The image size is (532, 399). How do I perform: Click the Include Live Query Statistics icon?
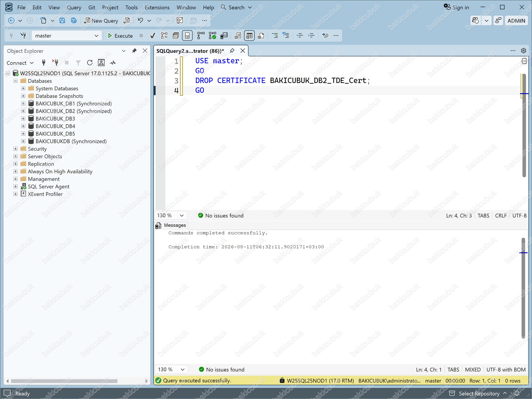tap(212, 36)
